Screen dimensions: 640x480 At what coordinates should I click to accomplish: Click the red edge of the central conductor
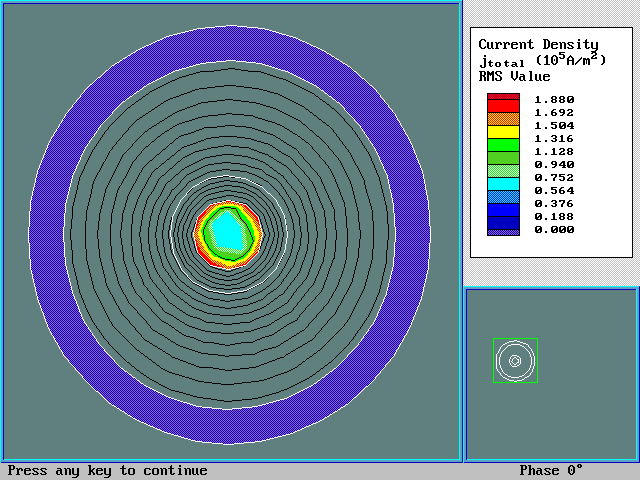[x=197, y=234]
